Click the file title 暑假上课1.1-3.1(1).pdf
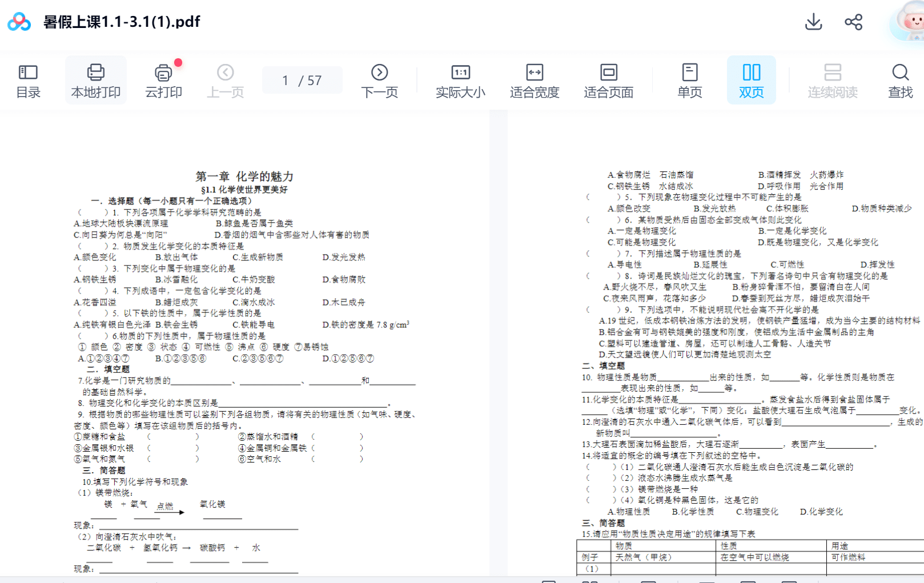Screen dimensions: 924x583 tap(122, 22)
